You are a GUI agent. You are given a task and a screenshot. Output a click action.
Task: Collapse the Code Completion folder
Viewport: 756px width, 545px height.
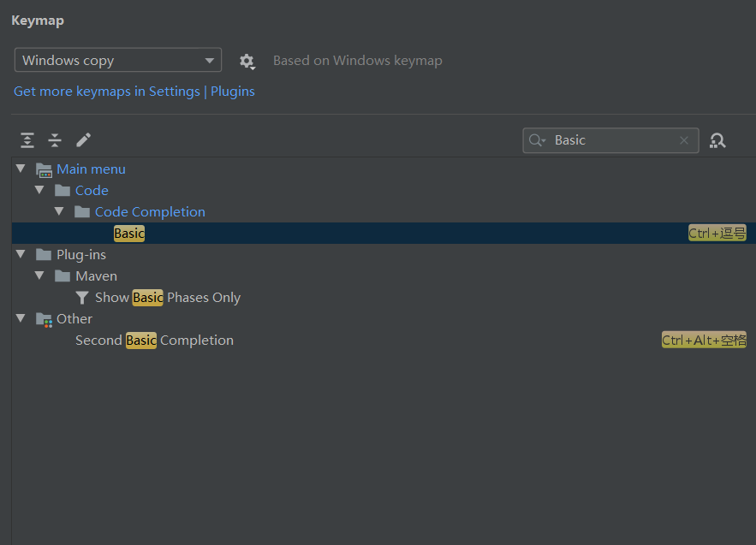(x=59, y=212)
